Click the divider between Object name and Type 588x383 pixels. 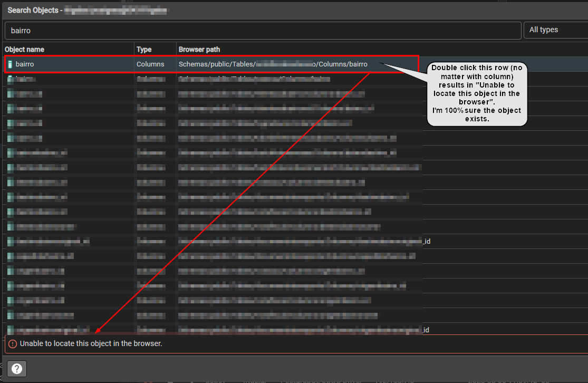tap(134, 50)
